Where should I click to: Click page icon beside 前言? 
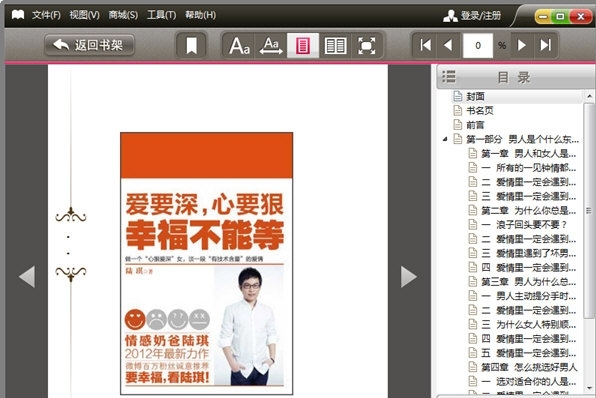[x=458, y=125]
